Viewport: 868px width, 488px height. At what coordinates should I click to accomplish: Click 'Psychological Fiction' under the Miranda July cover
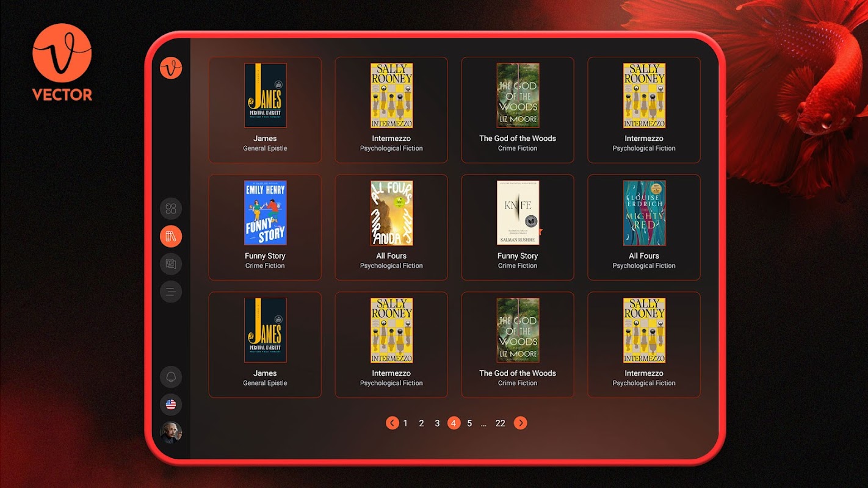point(391,266)
